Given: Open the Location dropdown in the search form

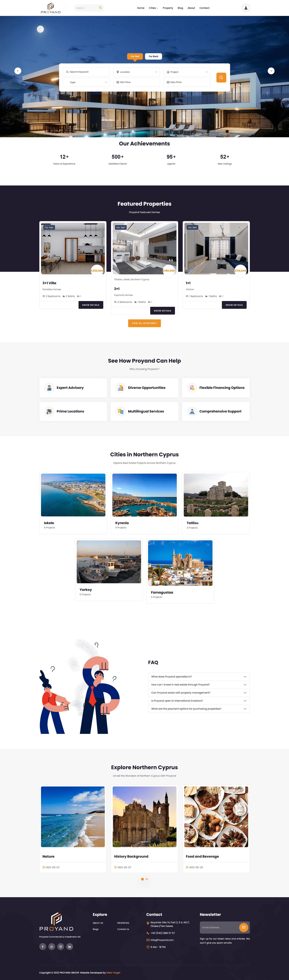Looking at the screenshot, I should [x=137, y=72].
